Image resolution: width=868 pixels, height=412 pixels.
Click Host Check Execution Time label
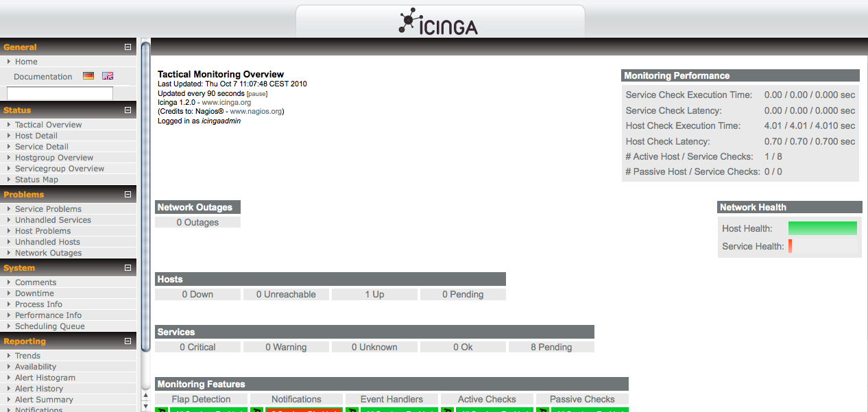click(683, 126)
